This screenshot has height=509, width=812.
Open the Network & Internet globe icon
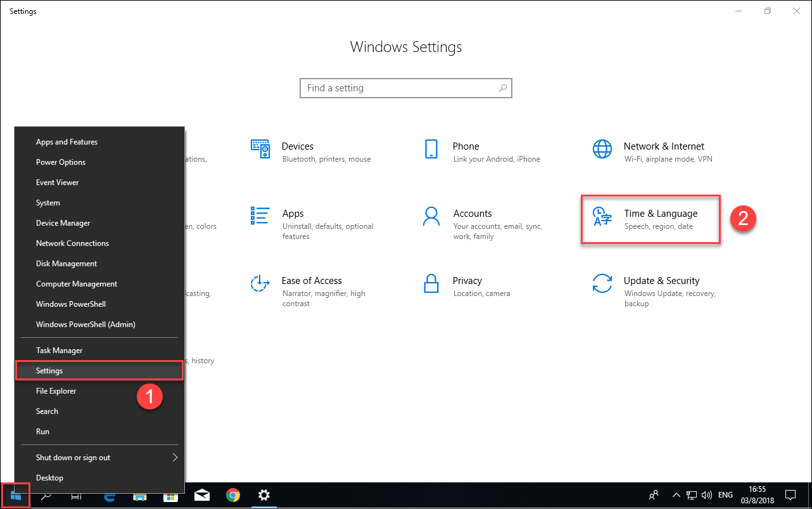click(x=602, y=150)
